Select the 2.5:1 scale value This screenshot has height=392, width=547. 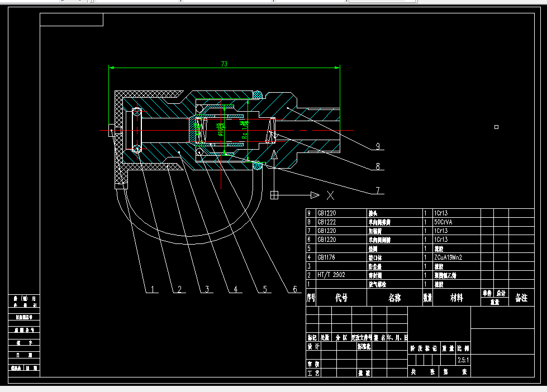tap(463, 360)
